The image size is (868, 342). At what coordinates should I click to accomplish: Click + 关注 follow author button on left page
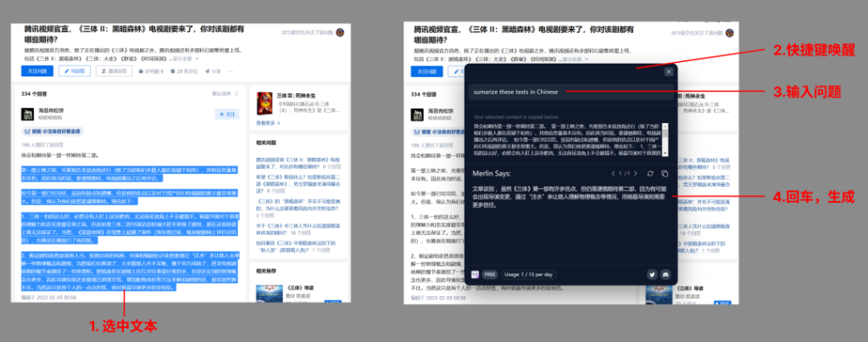point(228,113)
